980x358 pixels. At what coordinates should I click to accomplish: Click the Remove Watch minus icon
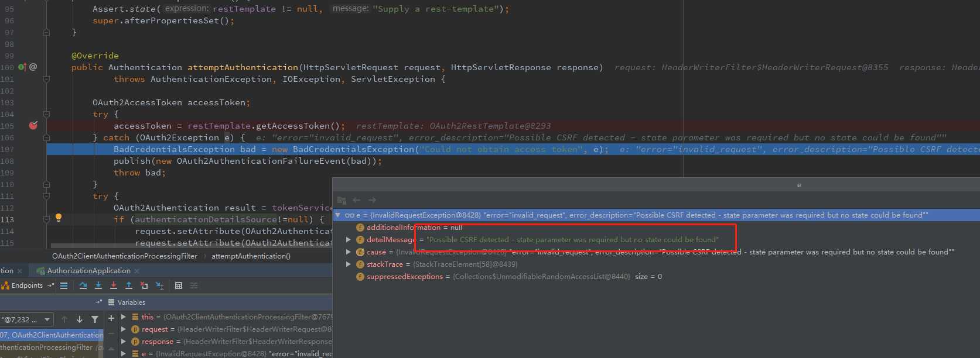click(111, 333)
